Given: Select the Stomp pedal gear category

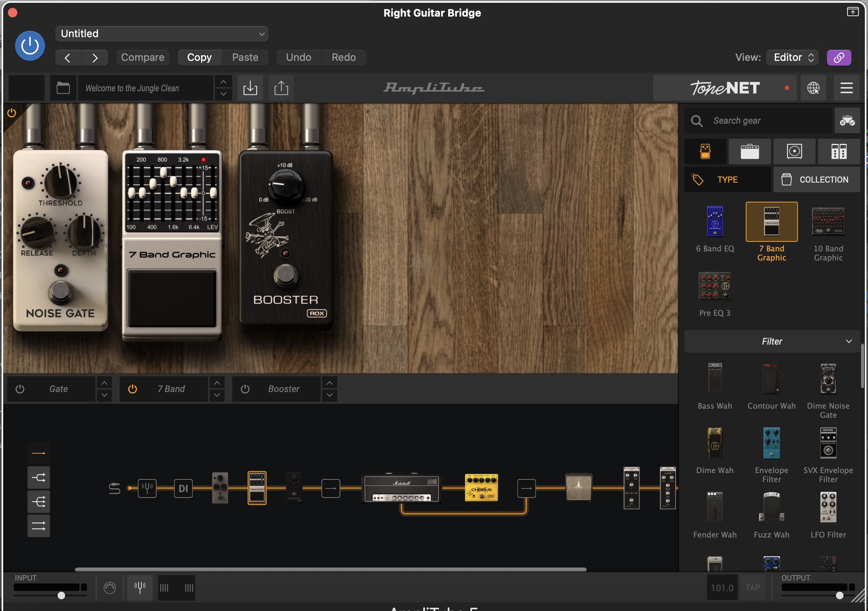Looking at the screenshot, I should [705, 151].
